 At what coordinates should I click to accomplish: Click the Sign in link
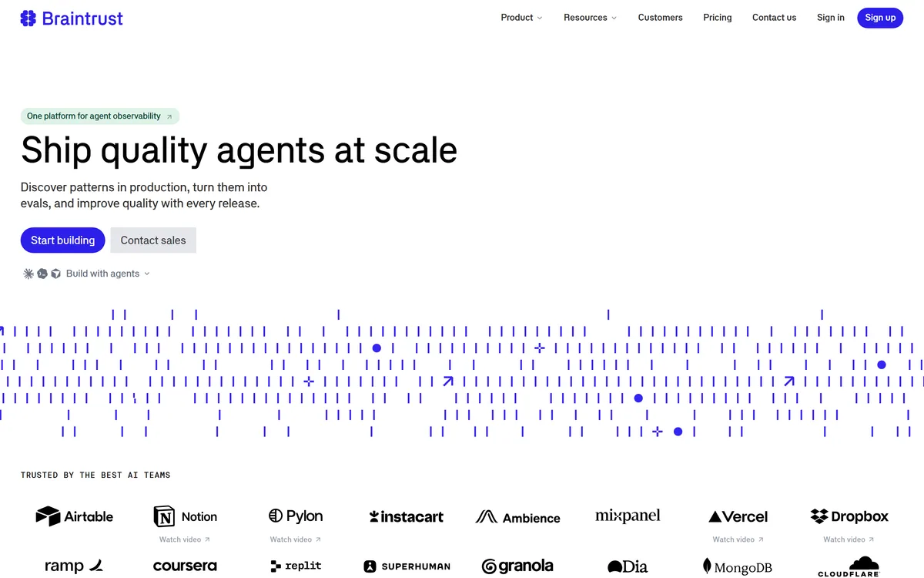(x=830, y=18)
